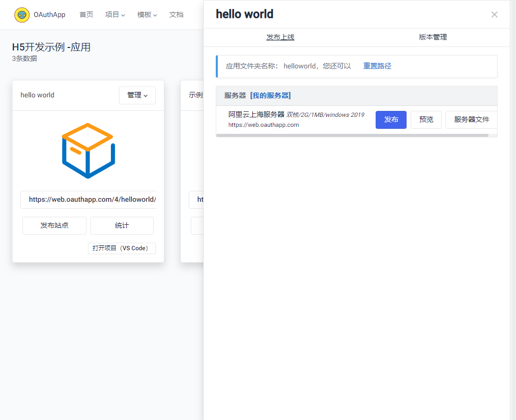Click the 发布站点 button
The height and width of the screenshot is (420, 516).
click(54, 225)
